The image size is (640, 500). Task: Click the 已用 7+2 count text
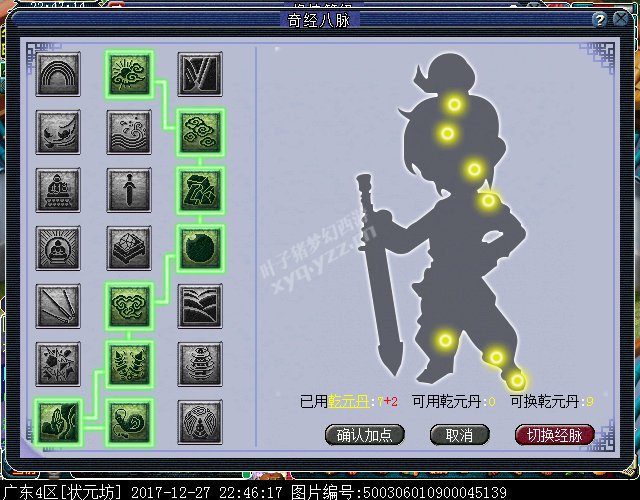tap(387, 402)
